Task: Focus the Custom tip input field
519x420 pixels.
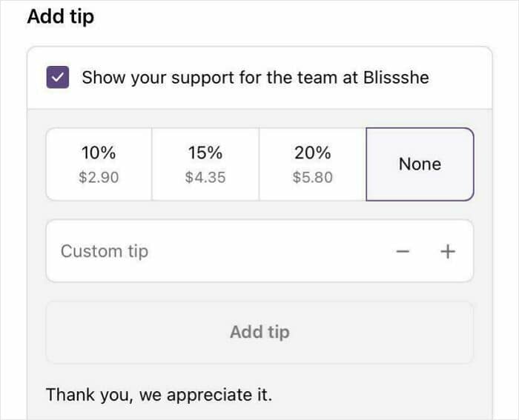Action: 215,251
